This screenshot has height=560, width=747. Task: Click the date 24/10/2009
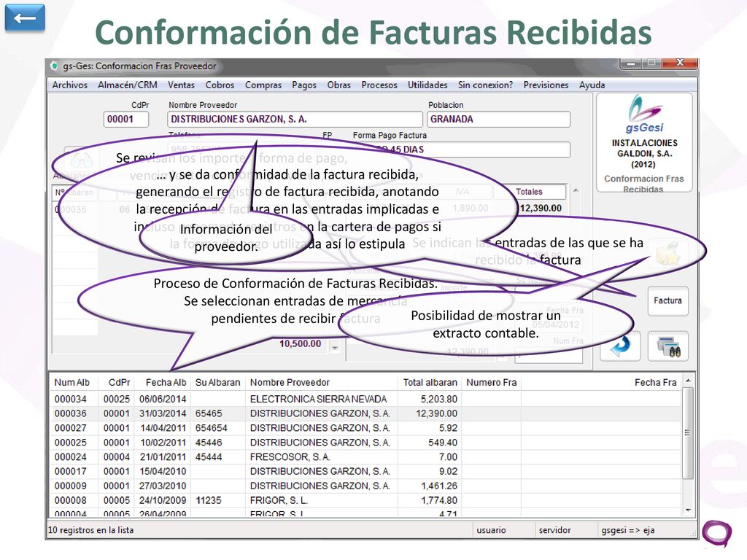click(x=163, y=500)
